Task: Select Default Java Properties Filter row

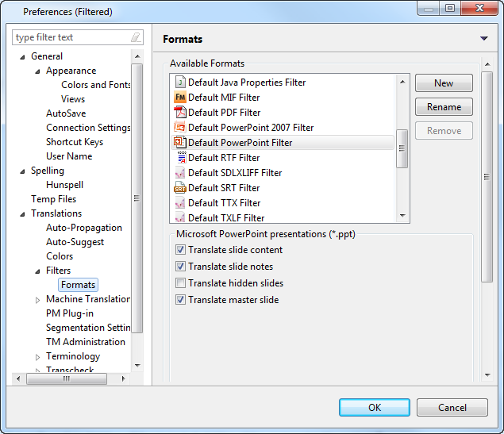Action: (x=283, y=83)
